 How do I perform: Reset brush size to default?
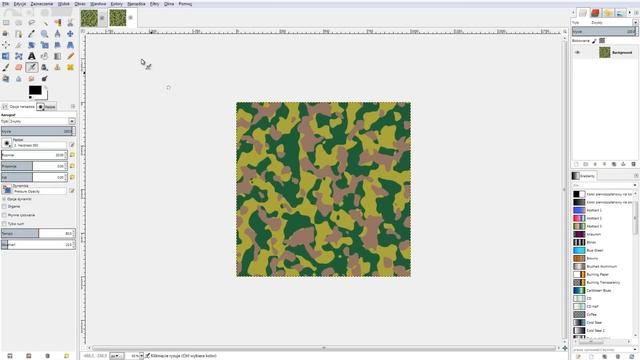coord(72,155)
